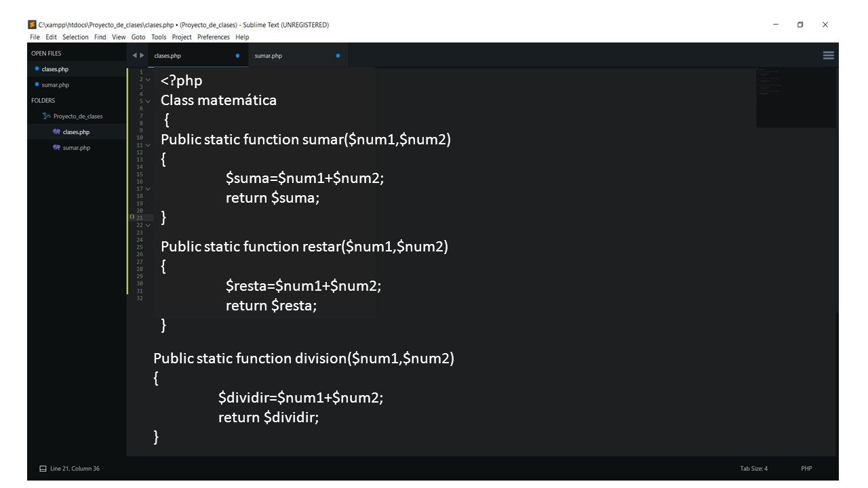
Task: Open the Preferences menu
Action: coord(214,37)
